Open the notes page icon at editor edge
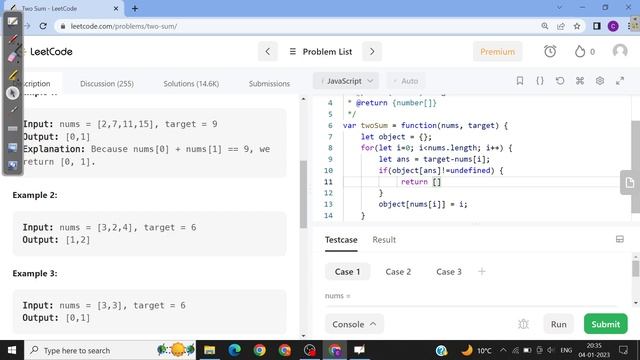Screen dimensions: 640x360 629,182
